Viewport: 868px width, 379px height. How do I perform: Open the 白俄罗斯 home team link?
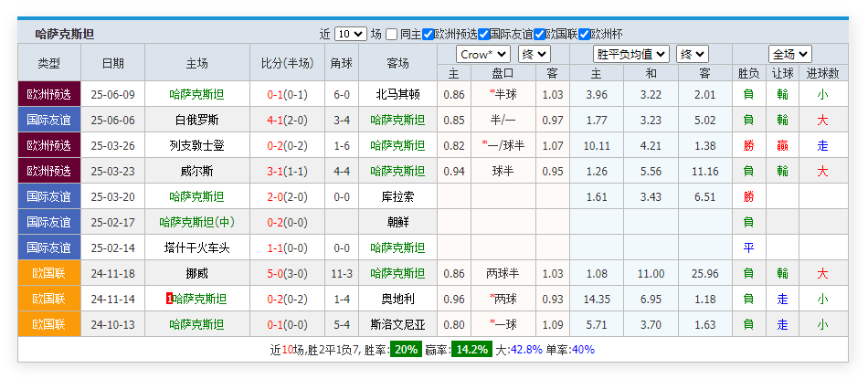[196, 120]
